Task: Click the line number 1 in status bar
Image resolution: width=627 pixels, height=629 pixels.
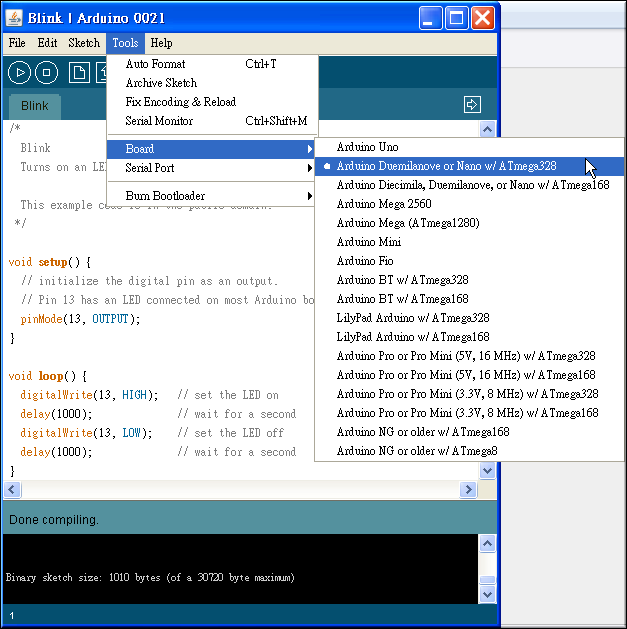Action: (x=12, y=616)
